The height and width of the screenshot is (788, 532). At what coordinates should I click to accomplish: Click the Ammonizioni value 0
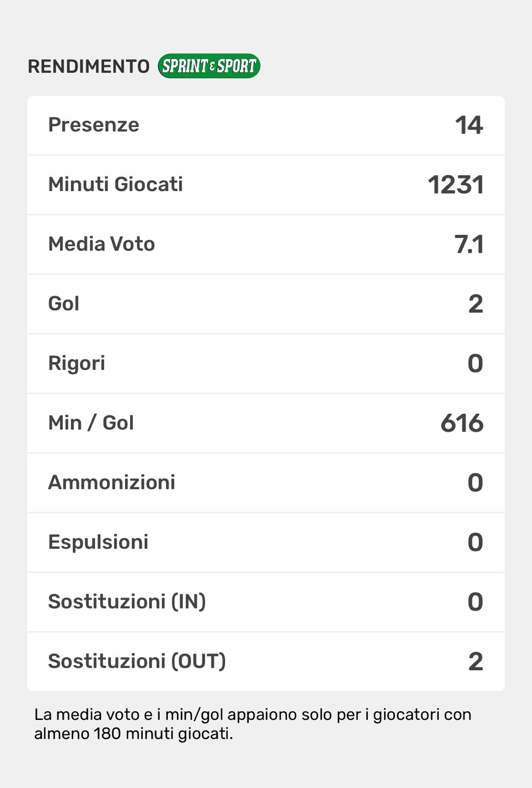[475, 483]
